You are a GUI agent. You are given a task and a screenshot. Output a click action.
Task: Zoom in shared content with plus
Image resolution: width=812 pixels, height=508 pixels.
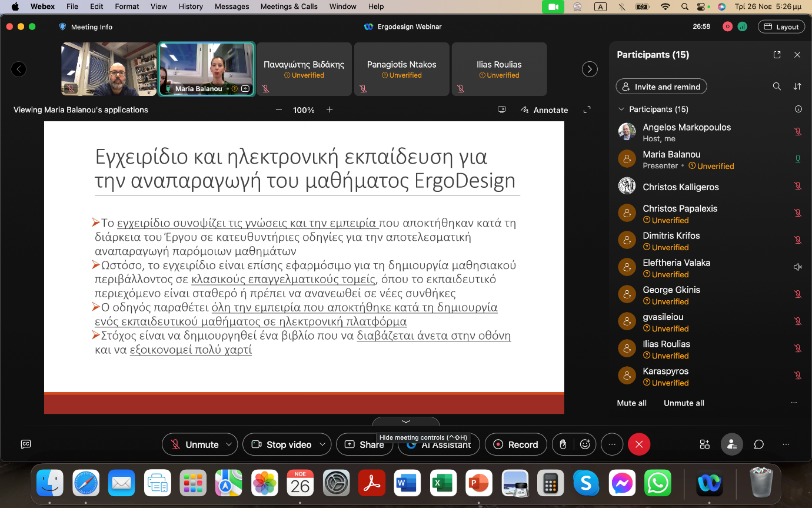pyautogui.click(x=330, y=110)
